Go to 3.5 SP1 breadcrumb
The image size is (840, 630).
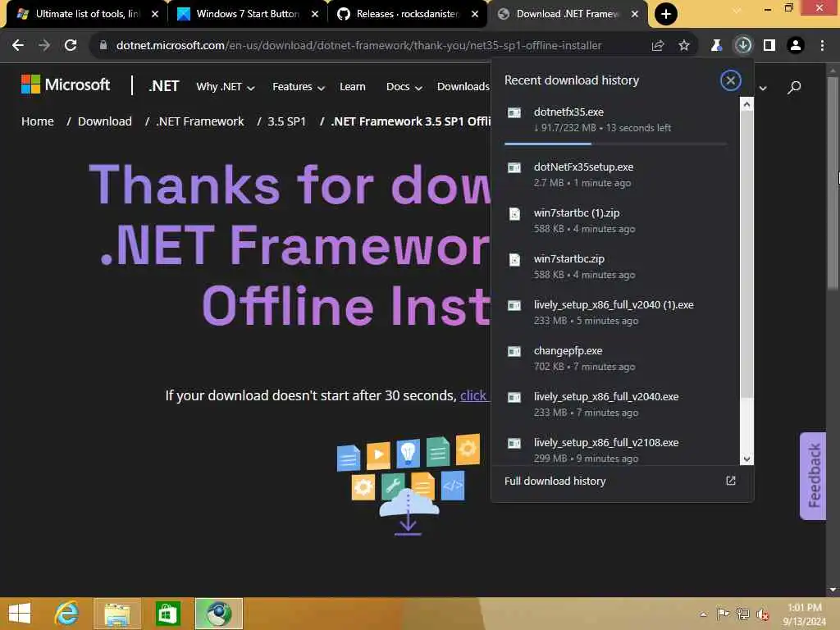point(286,121)
